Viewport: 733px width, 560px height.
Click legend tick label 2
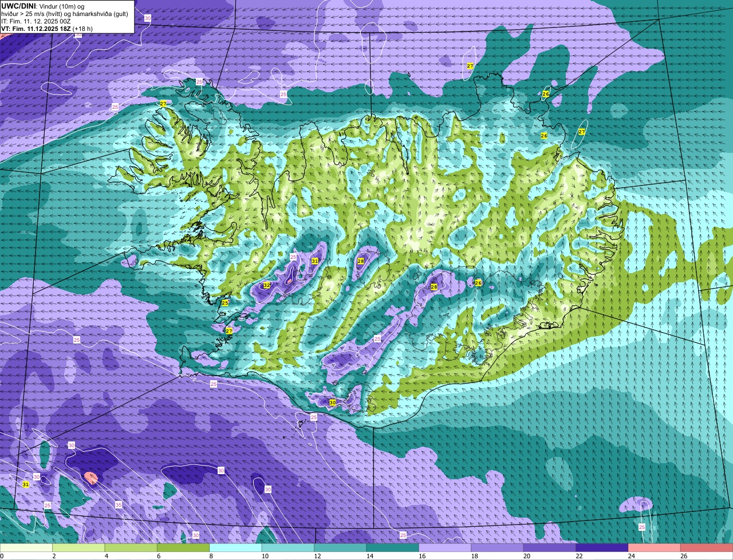[x=53, y=556]
